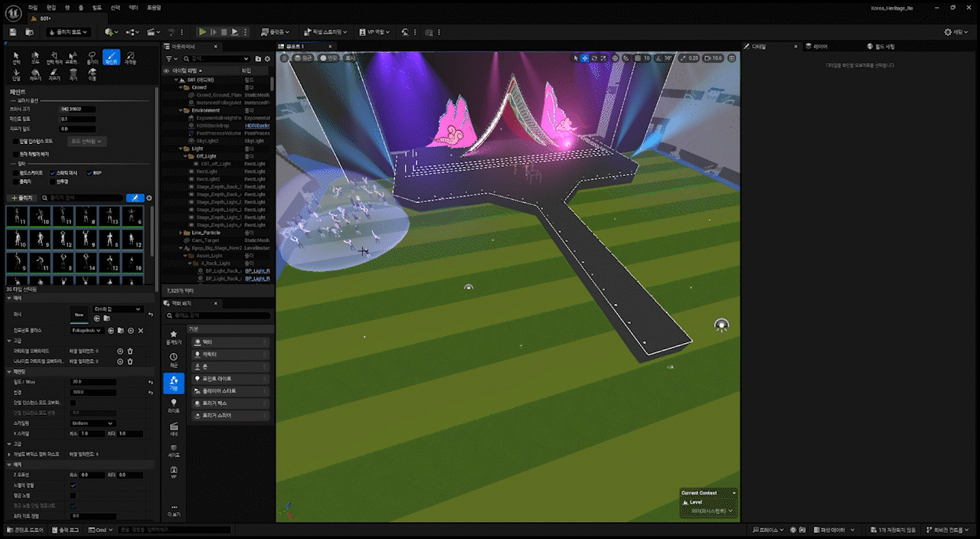Uncheck the BSP filter checkbox
This screenshot has width=980, height=539.
[x=89, y=173]
